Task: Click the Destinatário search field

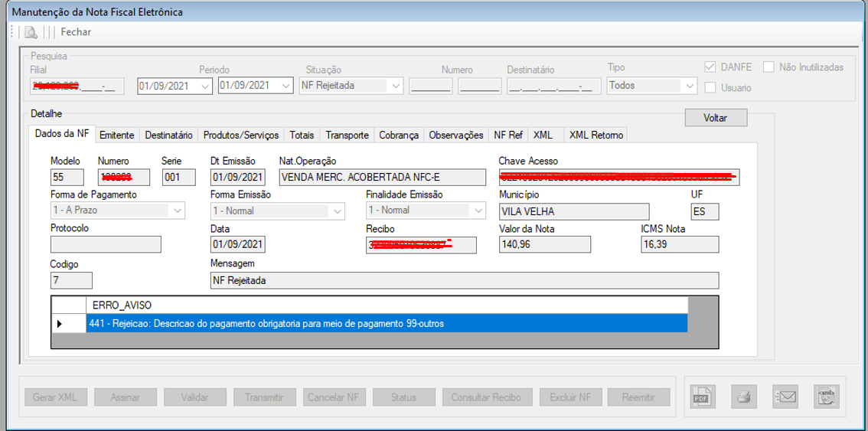Action: (x=554, y=86)
